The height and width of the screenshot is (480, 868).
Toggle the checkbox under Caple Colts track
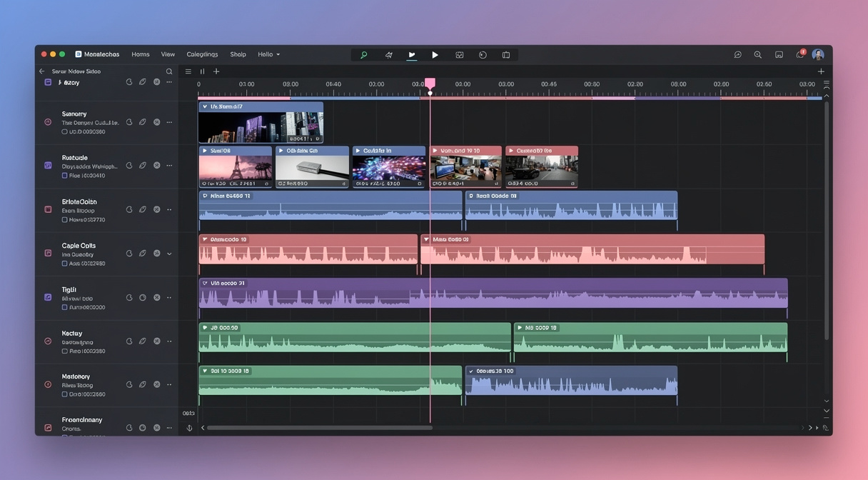tap(64, 263)
